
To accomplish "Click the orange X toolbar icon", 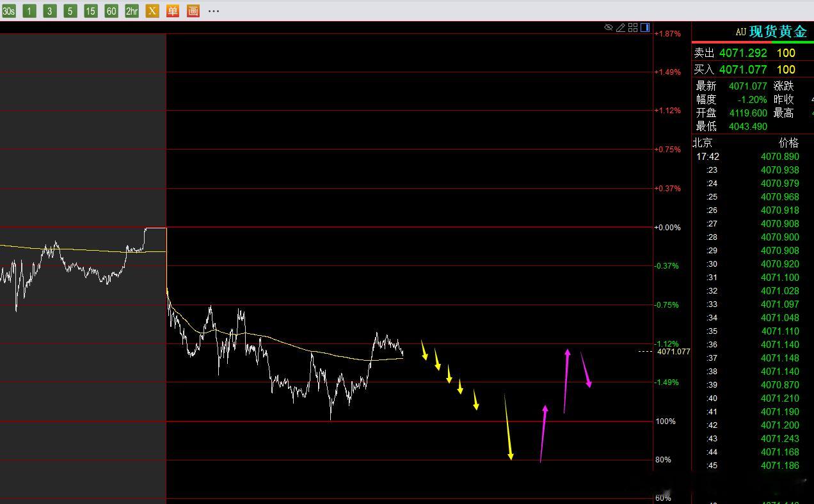I will [152, 11].
